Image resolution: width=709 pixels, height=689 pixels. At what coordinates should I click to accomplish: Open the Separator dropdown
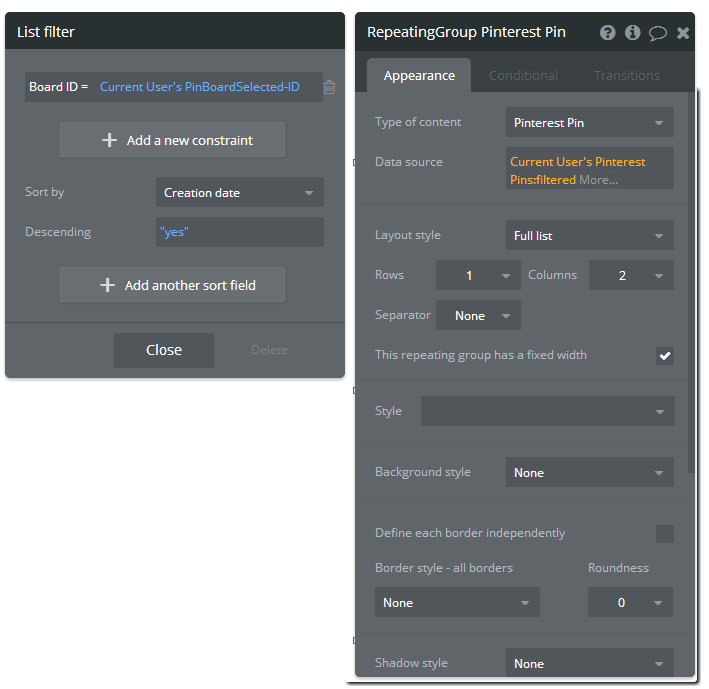click(x=478, y=316)
